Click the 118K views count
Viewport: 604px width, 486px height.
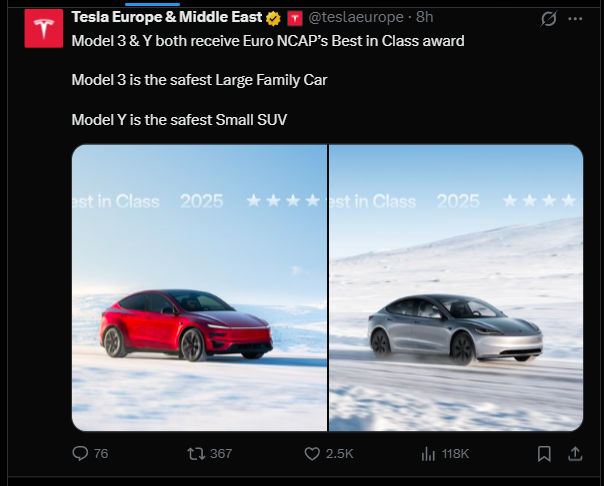[455, 453]
